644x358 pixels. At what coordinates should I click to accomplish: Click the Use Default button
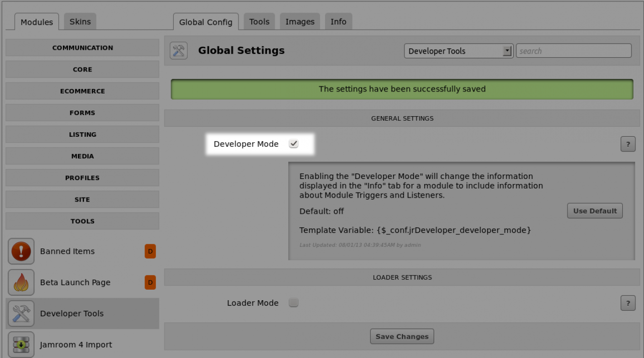point(595,211)
